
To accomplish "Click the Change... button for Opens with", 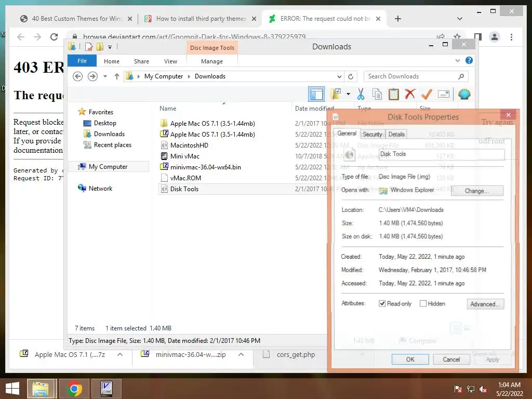I will [477, 191].
